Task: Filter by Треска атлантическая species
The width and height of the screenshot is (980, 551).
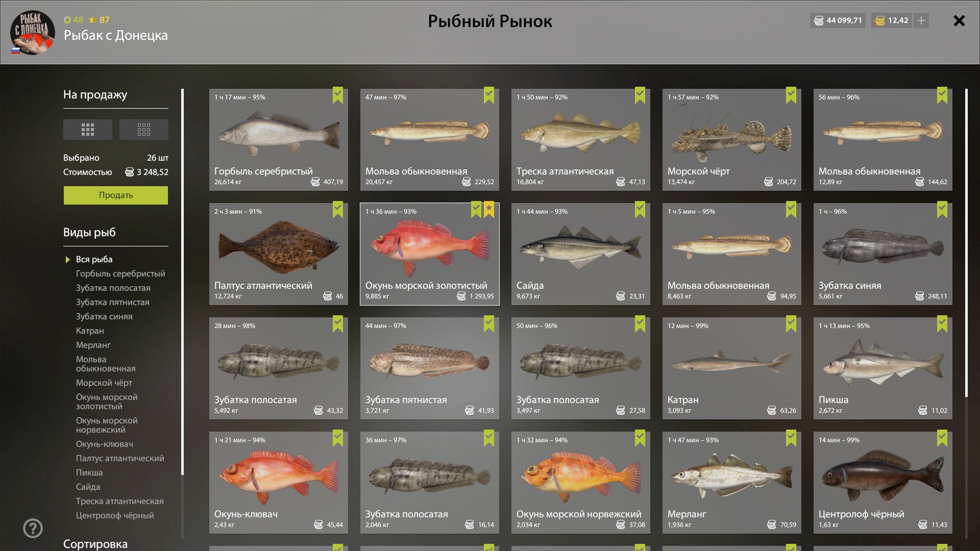Action: pos(119,501)
